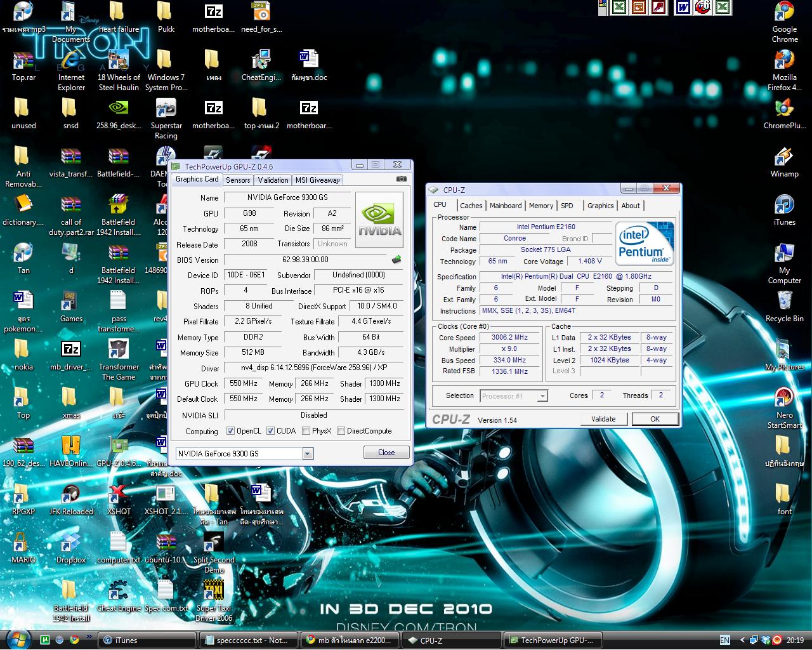The image size is (812, 650).
Task: Switch to the Sensors tab in GPU-Z
Action: point(238,180)
